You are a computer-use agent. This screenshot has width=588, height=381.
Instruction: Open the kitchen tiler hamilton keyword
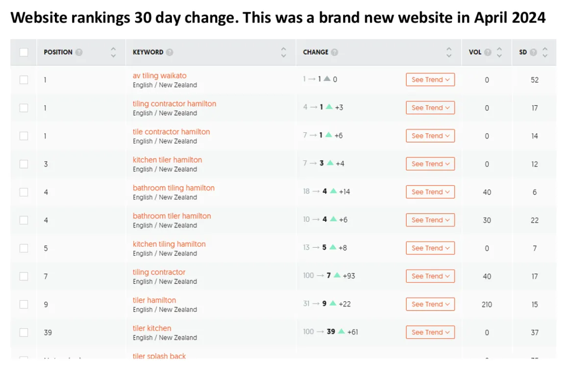pyautogui.click(x=167, y=160)
